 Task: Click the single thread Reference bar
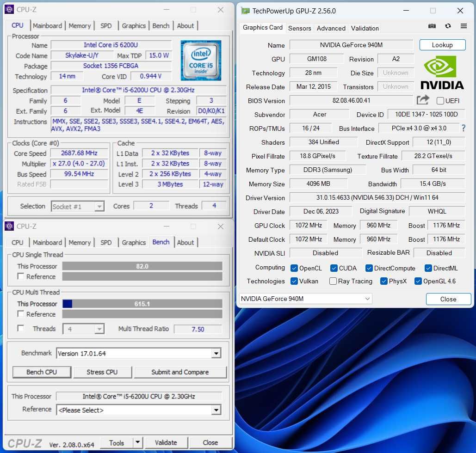(x=142, y=276)
